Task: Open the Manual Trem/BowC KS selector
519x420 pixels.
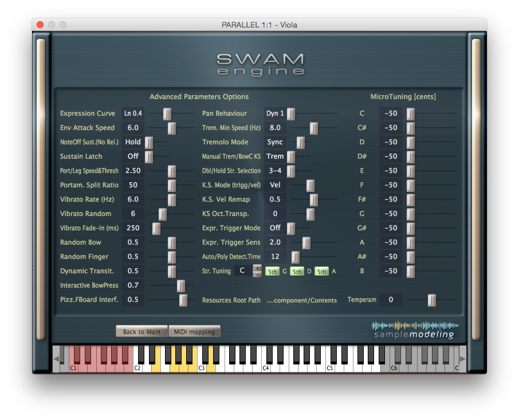Action: tap(276, 156)
